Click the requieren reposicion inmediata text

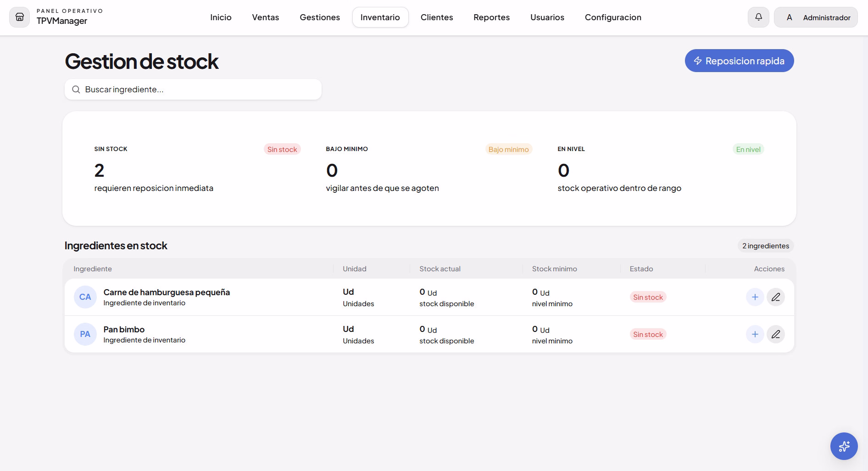click(x=154, y=188)
